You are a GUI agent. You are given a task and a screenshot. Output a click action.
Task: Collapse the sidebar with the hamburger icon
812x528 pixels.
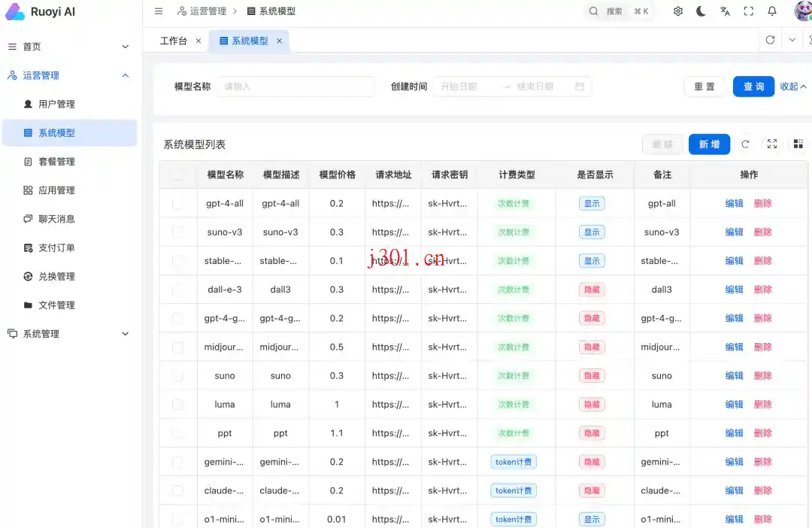(x=158, y=11)
